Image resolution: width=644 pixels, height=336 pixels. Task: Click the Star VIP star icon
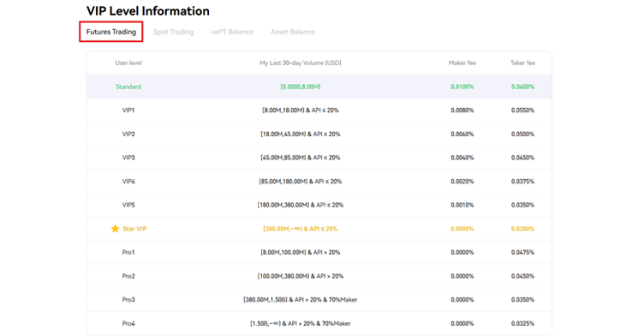115,228
